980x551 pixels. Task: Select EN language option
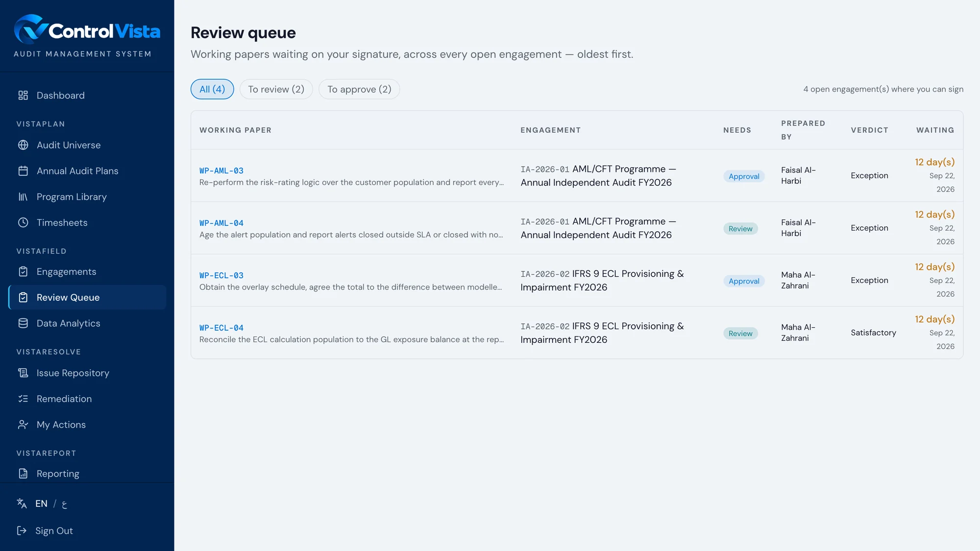pos(41,503)
